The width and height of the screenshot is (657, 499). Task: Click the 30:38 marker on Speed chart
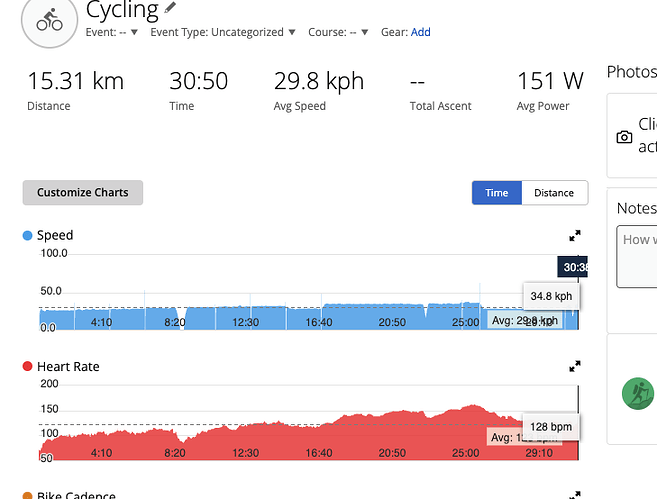click(x=573, y=267)
